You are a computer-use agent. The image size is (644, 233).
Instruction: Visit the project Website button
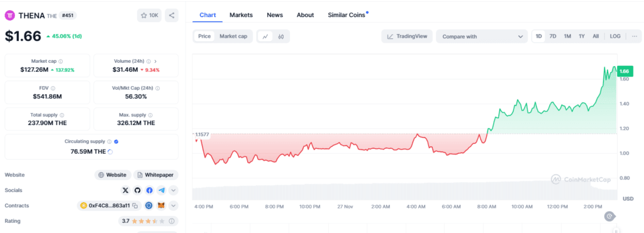(113, 175)
